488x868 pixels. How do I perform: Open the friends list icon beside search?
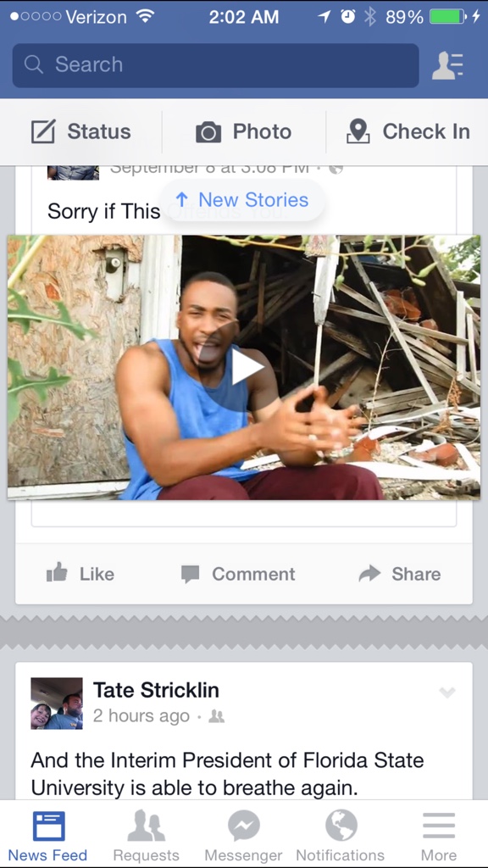tap(447, 65)
